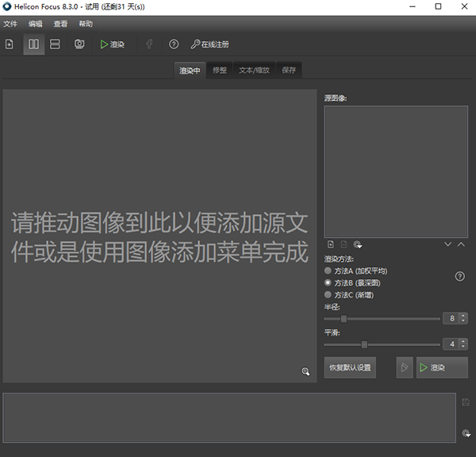
Task: Click 在线注册 online registration
Action: 209,44
